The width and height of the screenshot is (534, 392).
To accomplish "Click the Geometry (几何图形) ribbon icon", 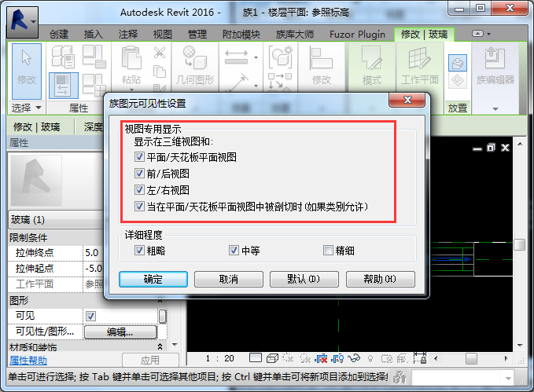I will tap(193, 64).
